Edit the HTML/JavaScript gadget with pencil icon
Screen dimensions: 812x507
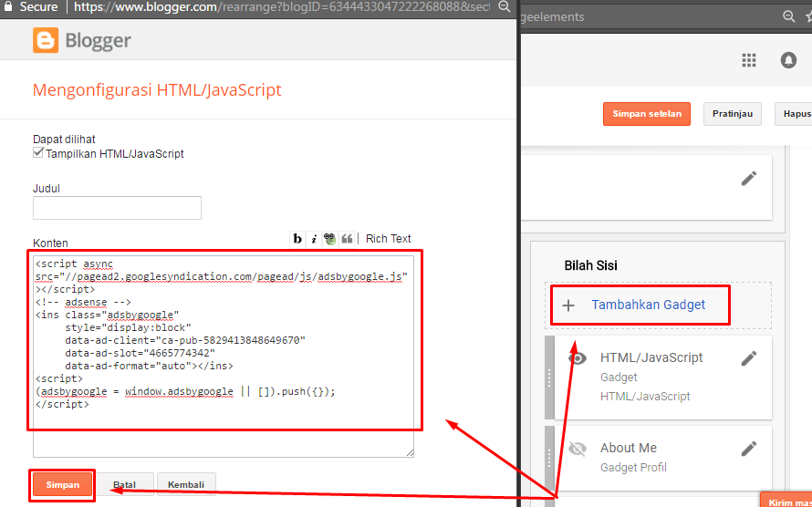click(749, 358)
